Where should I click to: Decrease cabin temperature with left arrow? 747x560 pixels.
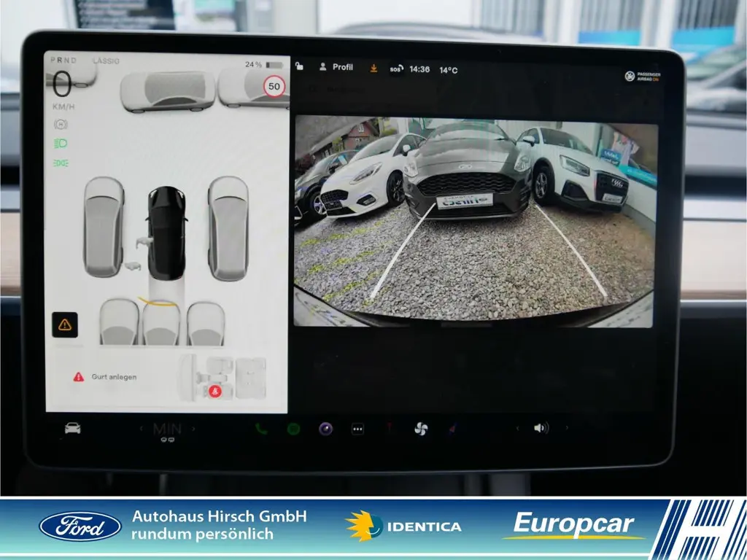coord(142,429)
